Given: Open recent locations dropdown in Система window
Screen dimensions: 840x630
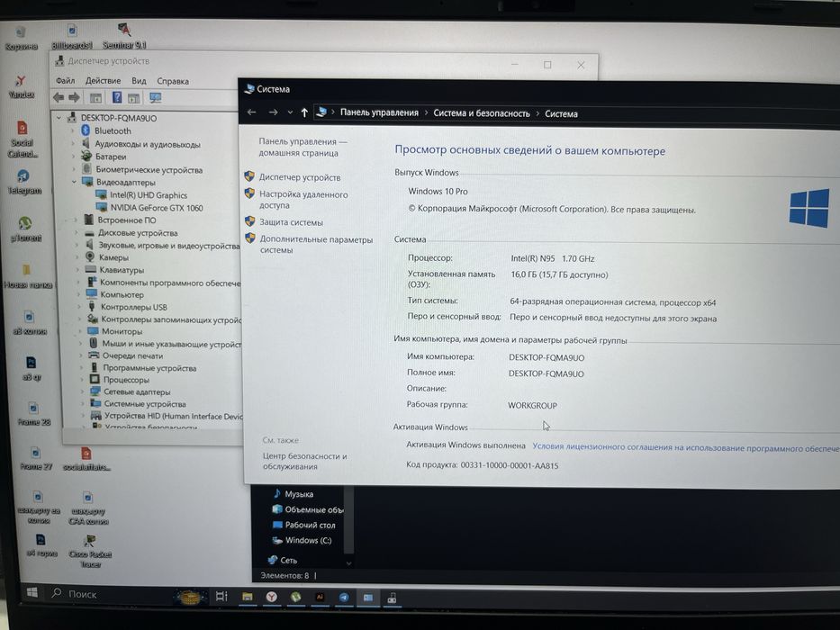Looking at the screenshot, I should [x=290, y=112].
